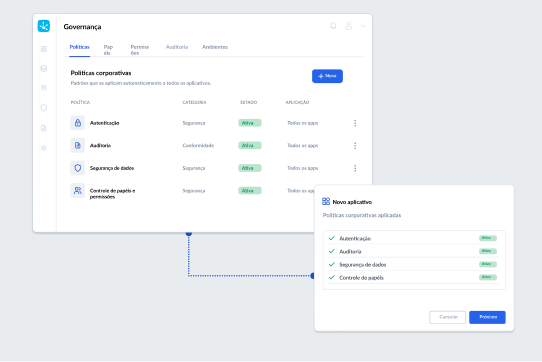Click the Novo button
The height and width of the screenshot is (362, 542).
(327, 76)
